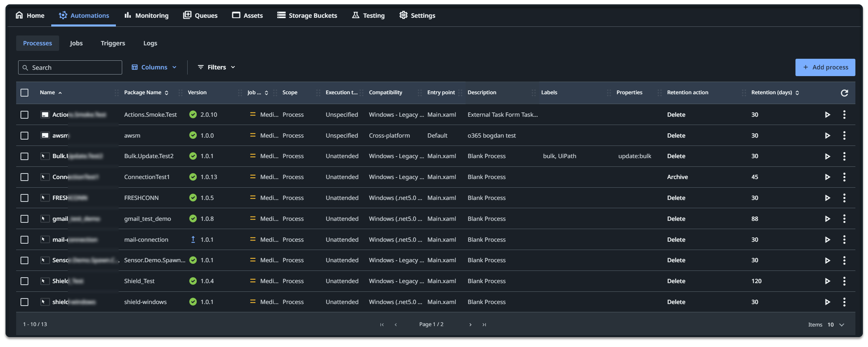Sort by the Package Name column

(x=146, y=93)
